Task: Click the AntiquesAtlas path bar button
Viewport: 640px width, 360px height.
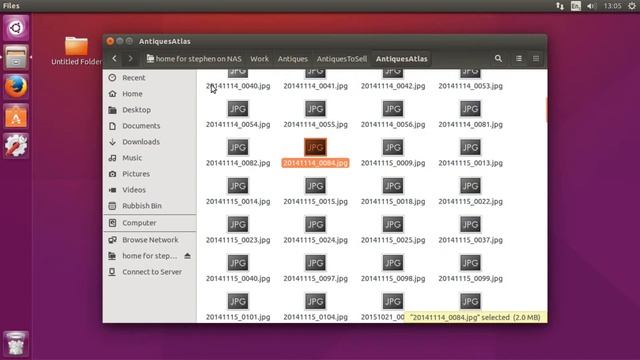Action: tap(402, 59)
